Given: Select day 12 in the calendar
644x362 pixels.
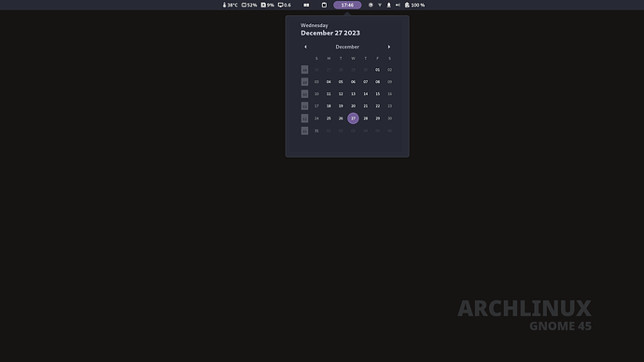Looking at the screenshot, I should pyautogui.click(x=341, y=94).
